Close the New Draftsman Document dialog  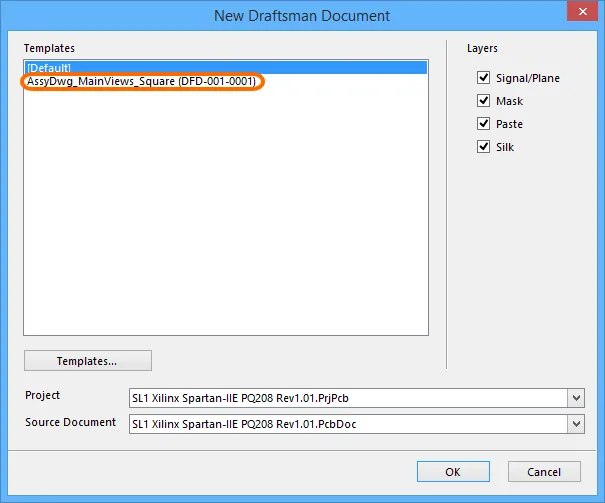[x=582, y=11]
